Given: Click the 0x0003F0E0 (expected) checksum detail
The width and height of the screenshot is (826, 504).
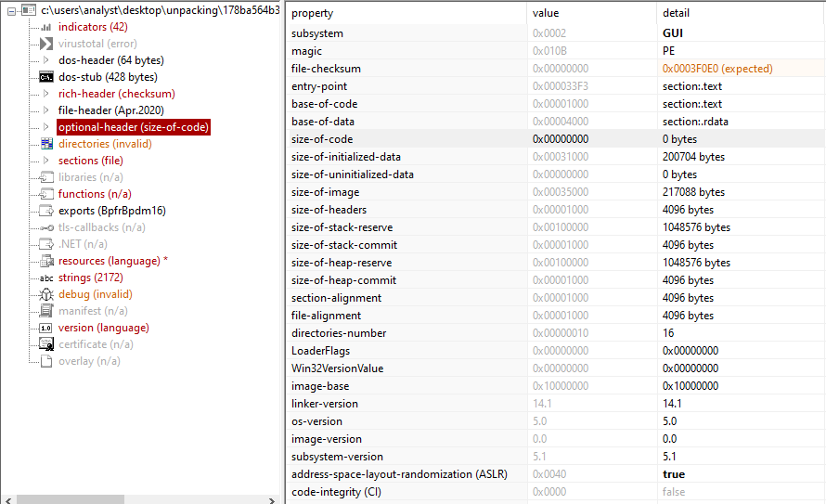Looking at the screenshot, I should pyautogui.click(x=717, y=69).
